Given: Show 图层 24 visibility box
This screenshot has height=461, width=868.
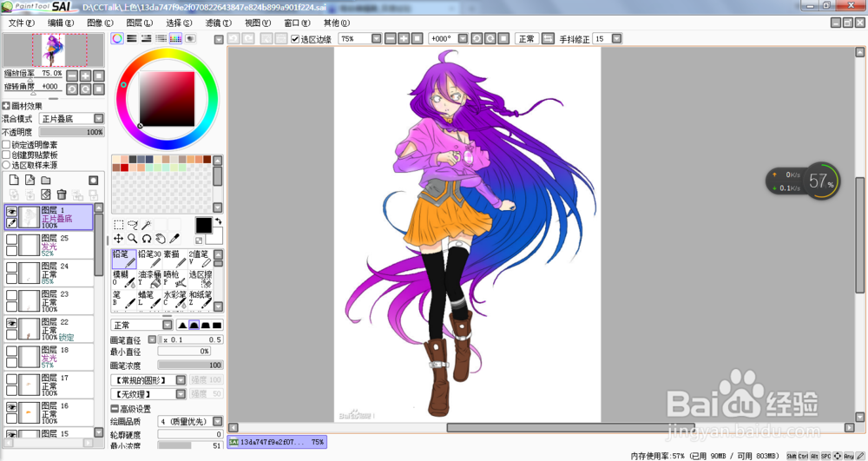Looking at the screenshot, I should pyautogui.click(x=11, y=267).
